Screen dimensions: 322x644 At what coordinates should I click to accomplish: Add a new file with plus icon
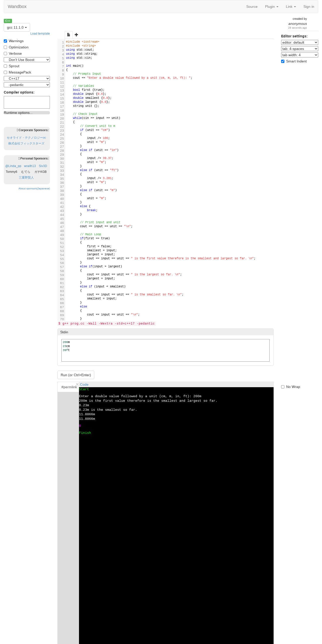tap(76, 35)
